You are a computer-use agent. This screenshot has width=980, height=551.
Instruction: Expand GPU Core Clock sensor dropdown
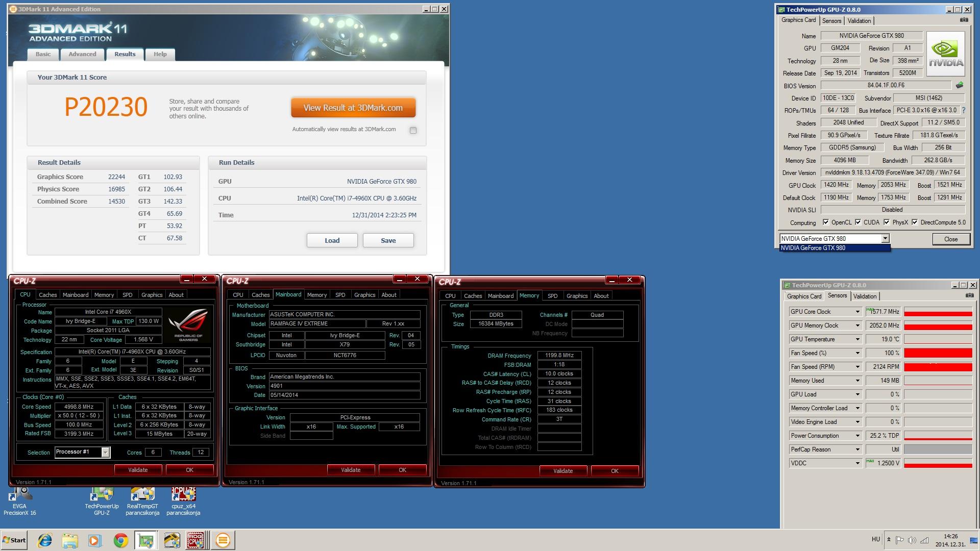pyautogui.click(x=857, y=312)
